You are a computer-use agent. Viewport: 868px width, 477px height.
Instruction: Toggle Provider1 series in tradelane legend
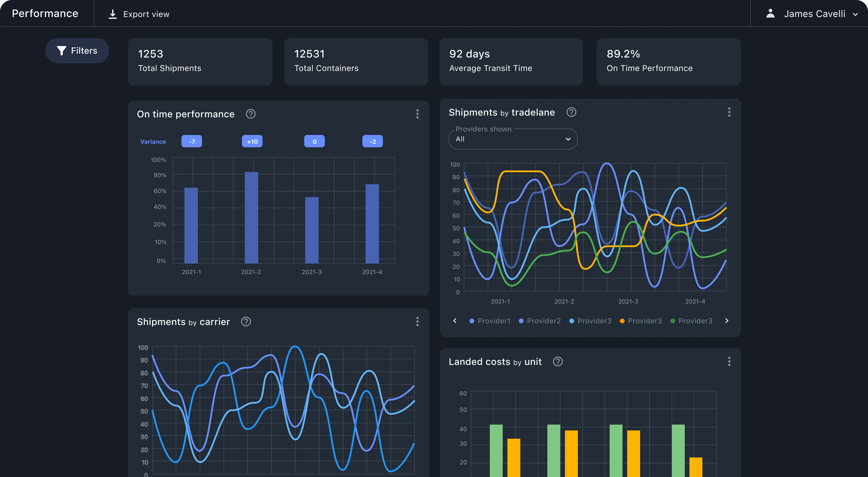490,321
